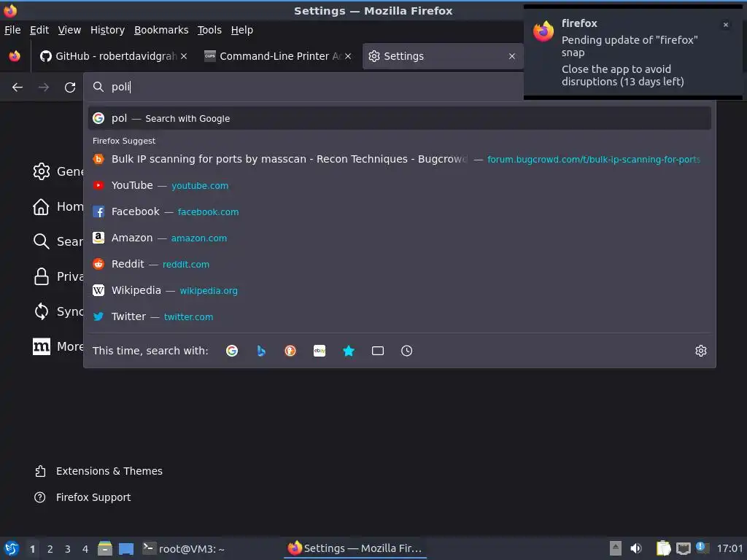Click the volume speaker tray icon
The width and height of the screenshot is (747, 560).
tap(636, 548)
